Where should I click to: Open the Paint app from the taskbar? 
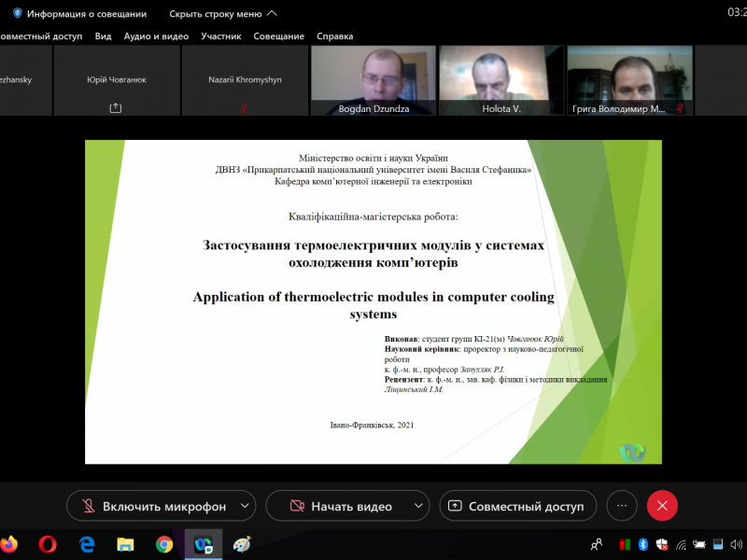(242, 544)
